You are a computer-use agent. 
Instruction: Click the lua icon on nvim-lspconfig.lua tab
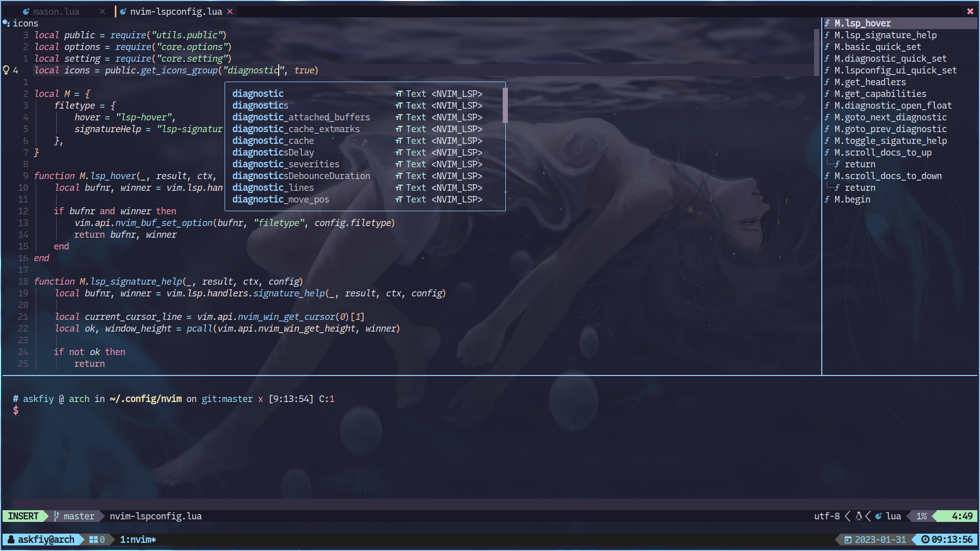[x=123, y=11]
